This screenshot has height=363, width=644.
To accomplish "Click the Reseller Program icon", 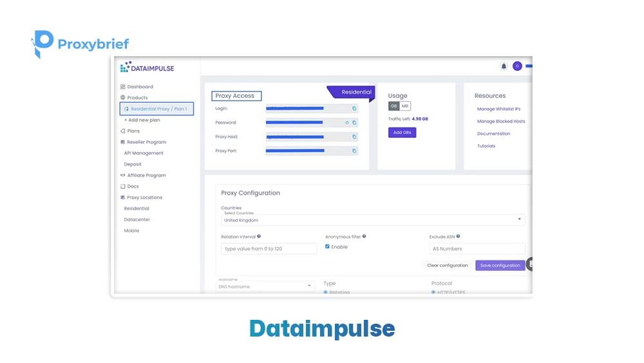I will 123,142.
